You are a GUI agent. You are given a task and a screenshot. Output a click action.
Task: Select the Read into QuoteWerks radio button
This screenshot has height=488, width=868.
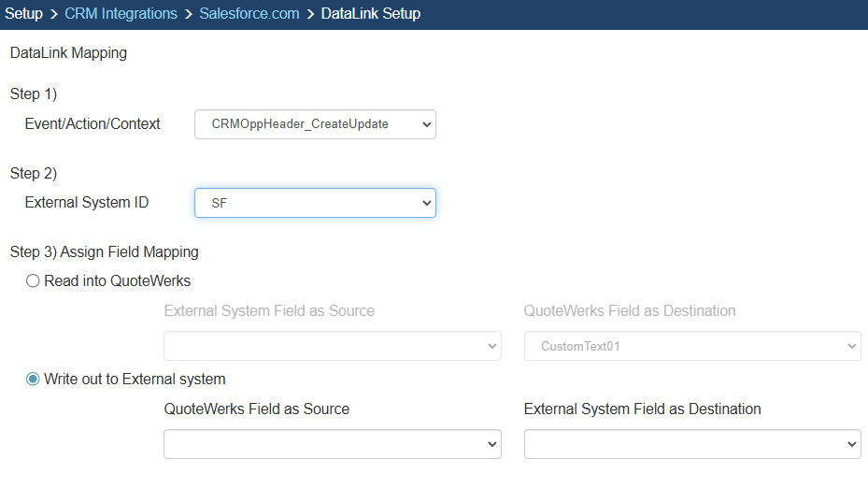(x=34, y=280)
